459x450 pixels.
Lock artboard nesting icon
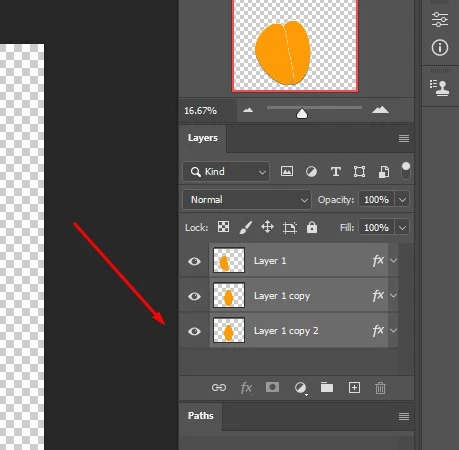click(x=290, y=228)
